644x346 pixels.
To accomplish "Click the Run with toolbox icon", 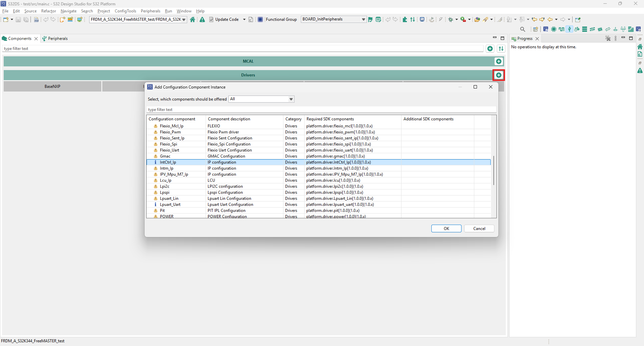I will 463,19.
